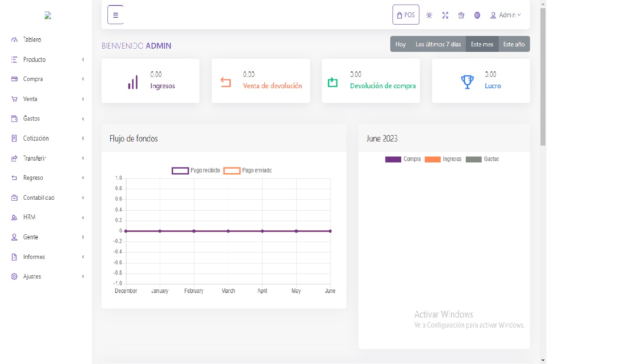Click the June data point on chart
This screenshot has width=622, height=364.
(330, 231)
